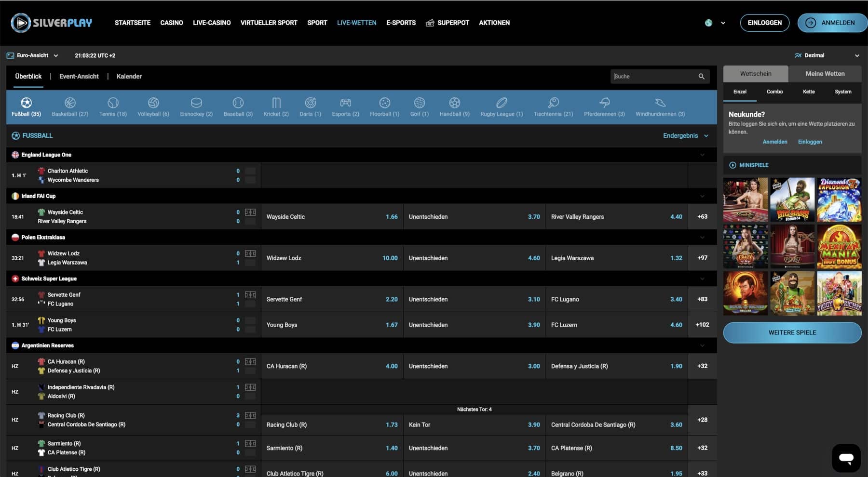868x477 pixels.
Task: Open the Euro-Ansicht view dropdown
Action: (33, 55)
